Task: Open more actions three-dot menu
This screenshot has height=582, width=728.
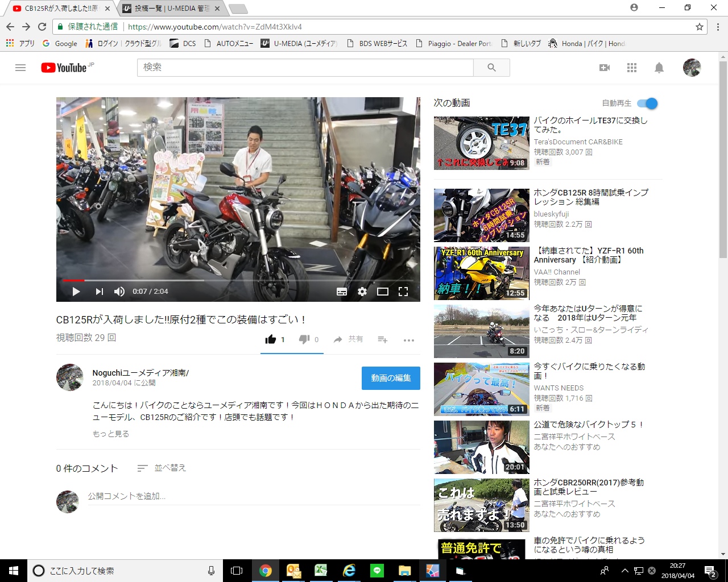Action: point(409,340)
